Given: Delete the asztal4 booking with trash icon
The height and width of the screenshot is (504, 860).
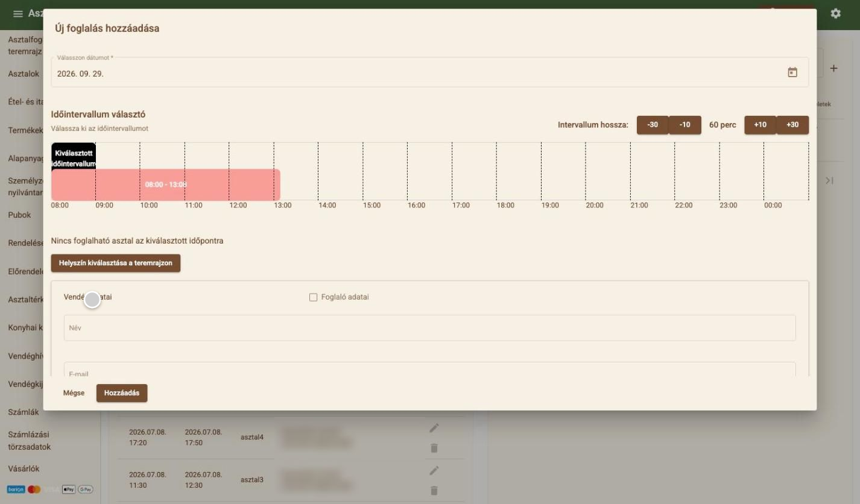Looking at the screenshot, I should (434, 448).
